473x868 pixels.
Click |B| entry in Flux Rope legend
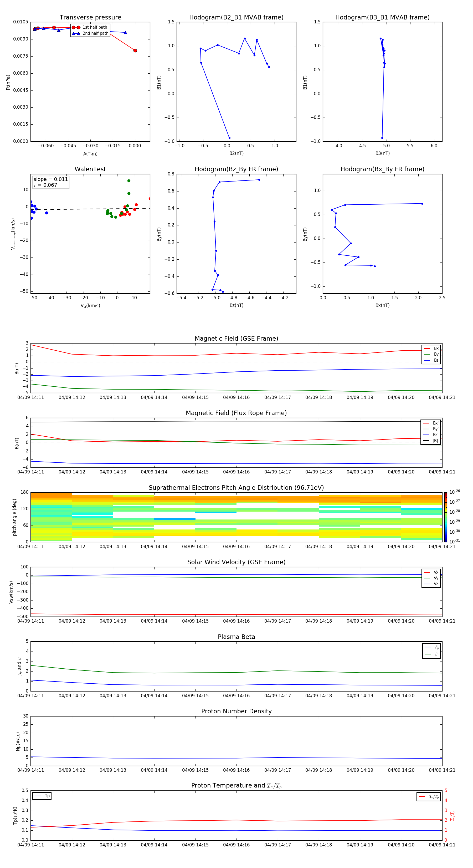pos(431,441)
